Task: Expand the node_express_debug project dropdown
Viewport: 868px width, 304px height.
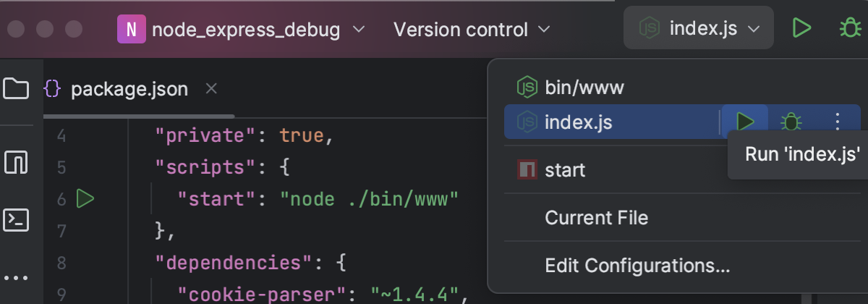Action: click(242, 30)
